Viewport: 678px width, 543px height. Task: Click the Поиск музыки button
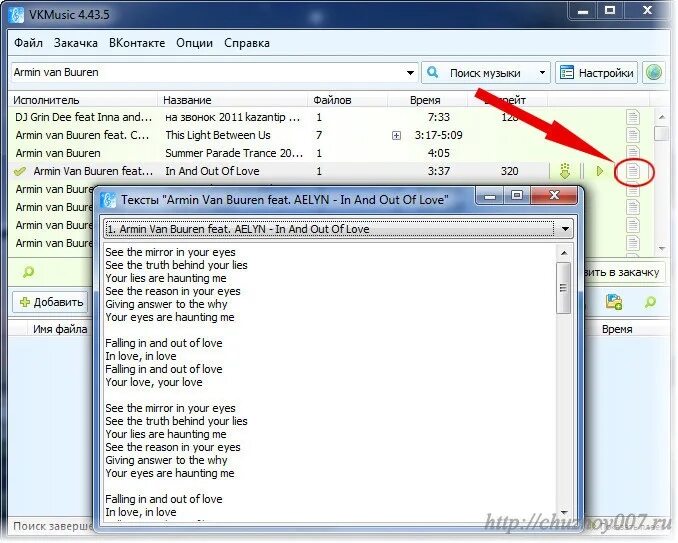pyautogui.click(x=480, y=73)
